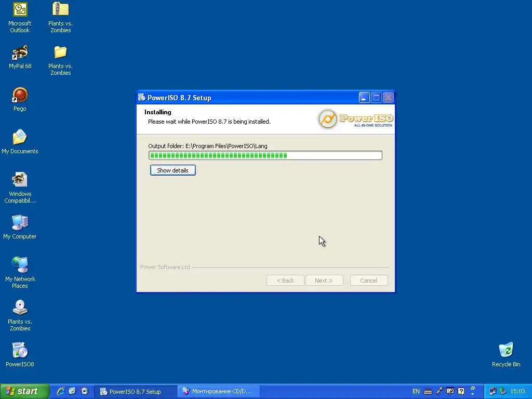Minimize the PowerISO 8.7 Setup window

364,98
